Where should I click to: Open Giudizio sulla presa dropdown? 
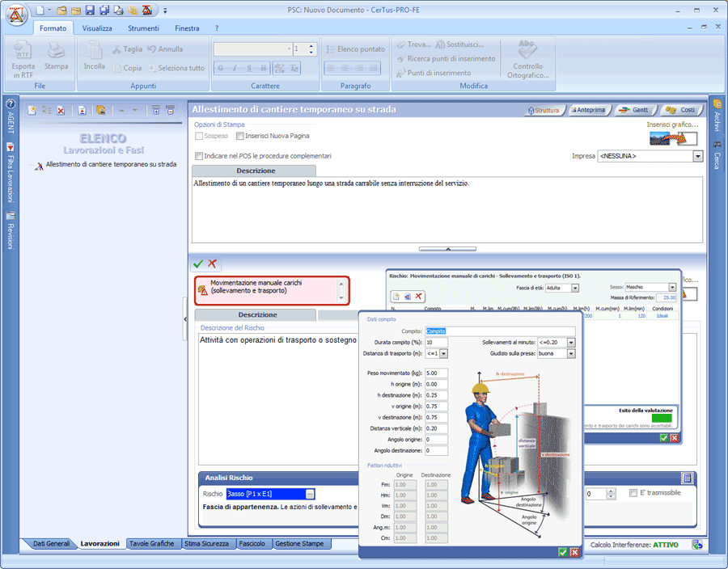point(571,354)
